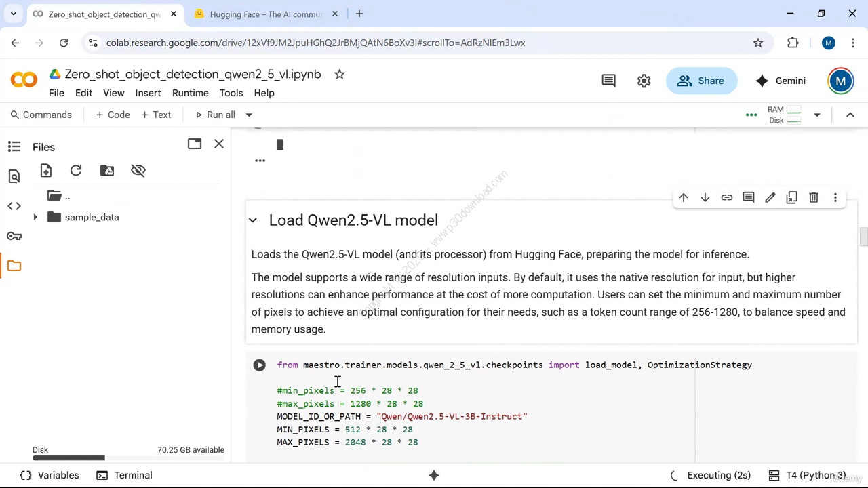Delete the selected cell

click(x=814, y=198)
